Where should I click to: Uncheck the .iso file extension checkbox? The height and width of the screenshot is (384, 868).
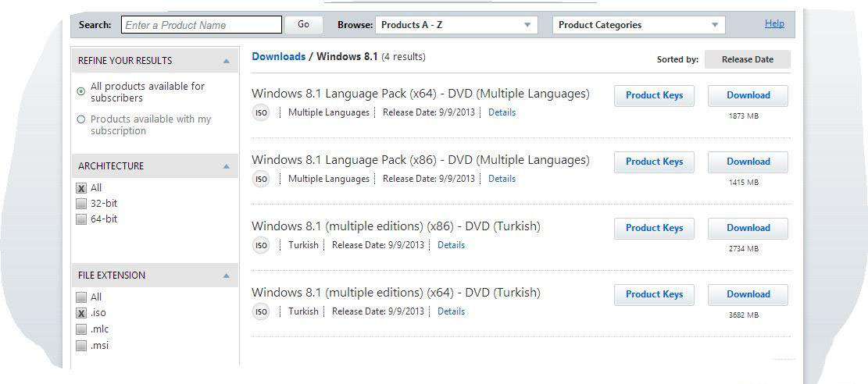point(81,313)
